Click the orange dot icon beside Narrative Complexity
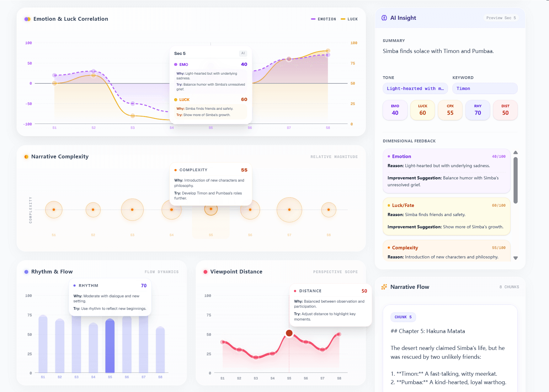Viewport: 549px width, 392px height. 26,156
